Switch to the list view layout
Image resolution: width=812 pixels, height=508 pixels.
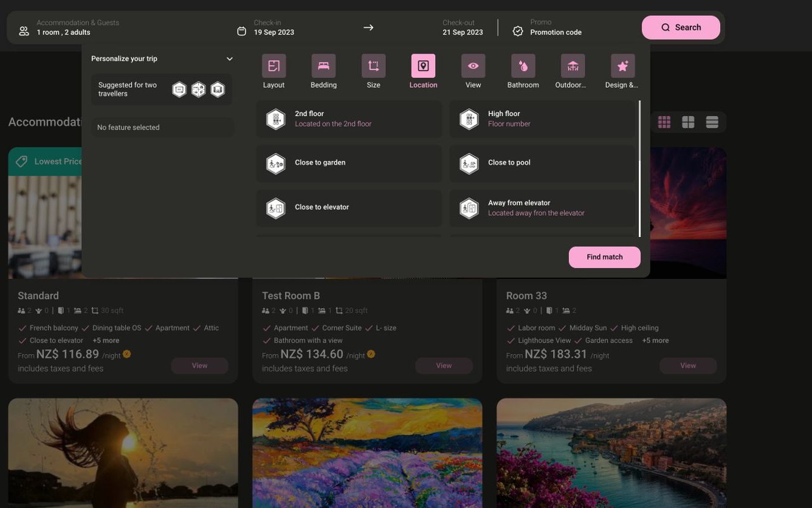712,122
